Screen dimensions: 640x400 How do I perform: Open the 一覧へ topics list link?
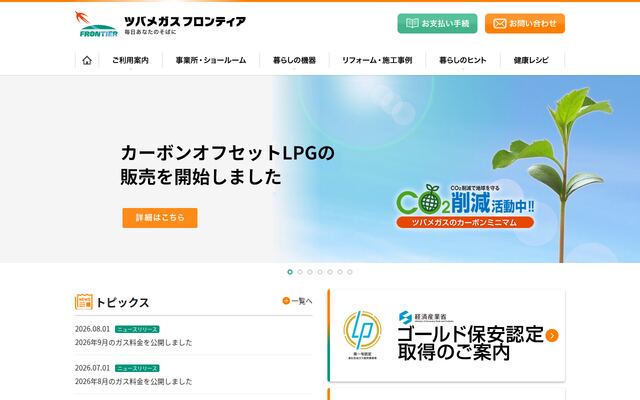coord(298,301)
